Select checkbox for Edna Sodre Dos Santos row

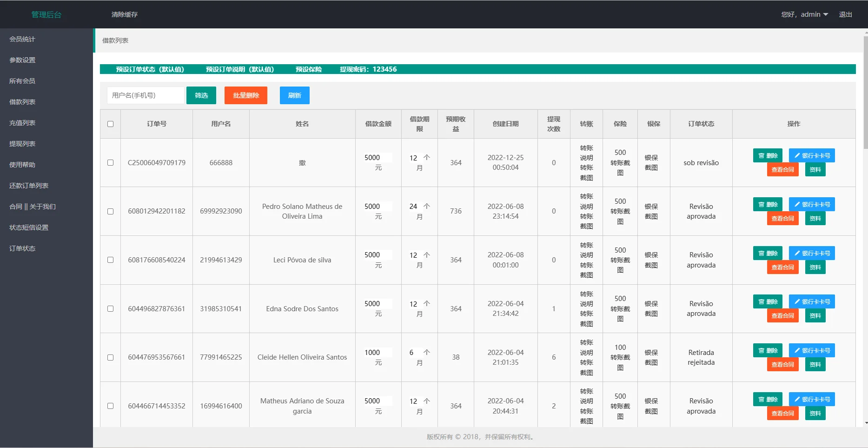click(x=110, y=309)
